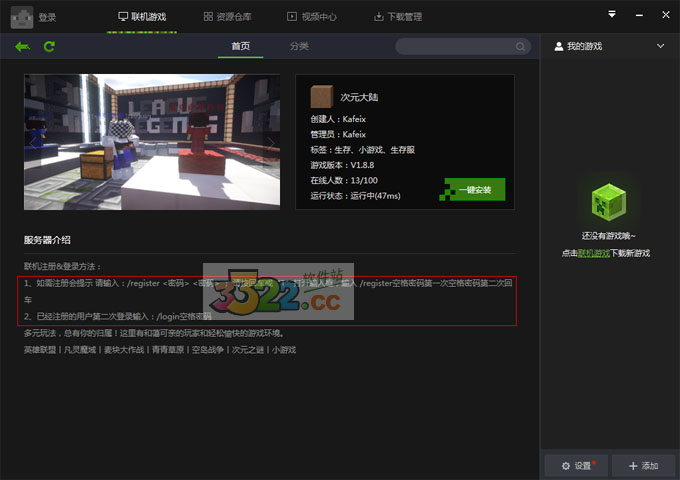Image resolution: width=680 pixels, height=480 pixels.
Task: Click the 添加 button
Action: point(644,466)
